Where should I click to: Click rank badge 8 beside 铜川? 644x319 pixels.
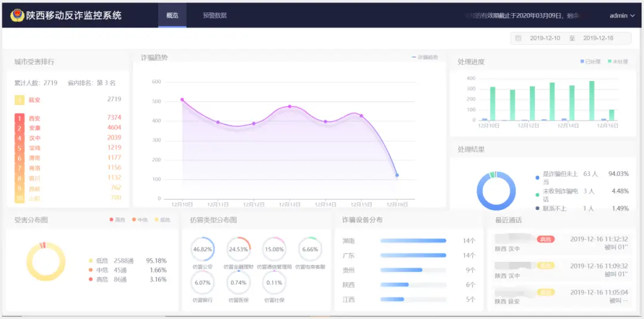19,178
